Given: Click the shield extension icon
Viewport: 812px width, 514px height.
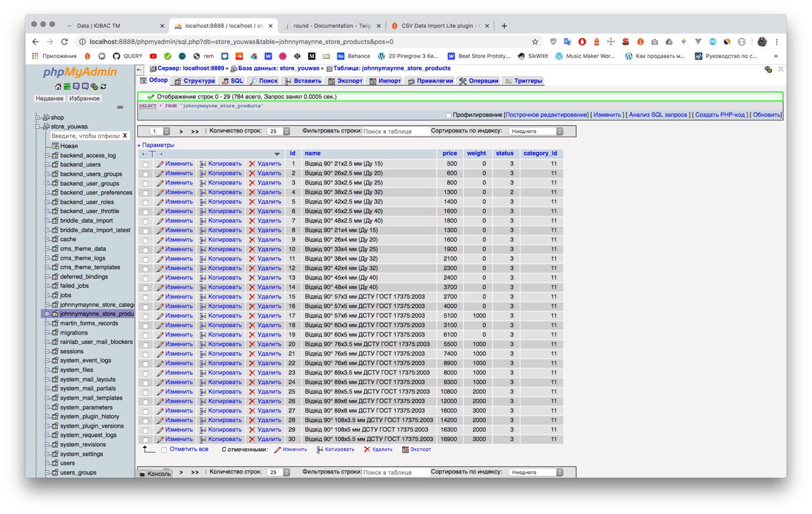Looking at the screenshot, I should 553,42.
